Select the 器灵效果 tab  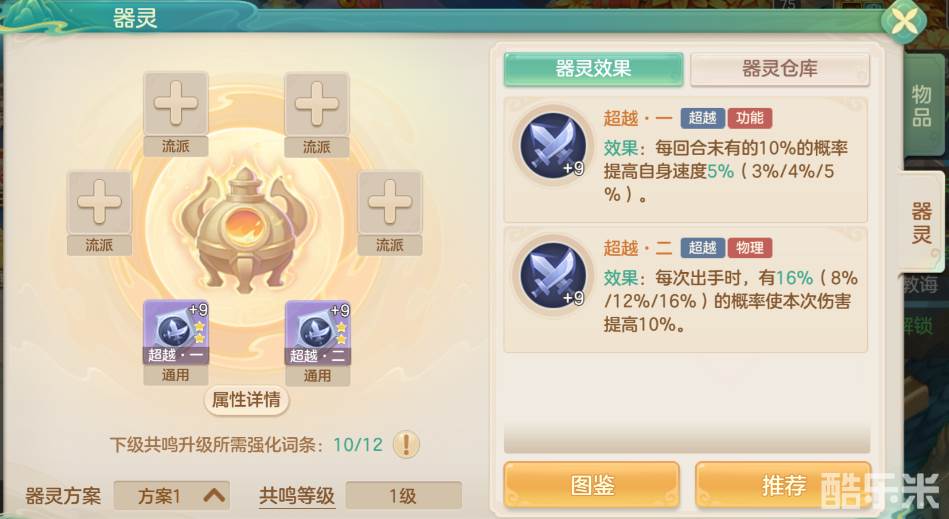[593, 69]
